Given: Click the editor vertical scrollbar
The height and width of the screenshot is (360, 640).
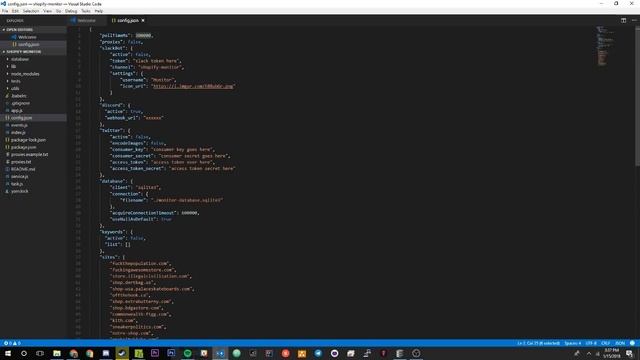Looking at the screenshot, I should pos(638,96).
